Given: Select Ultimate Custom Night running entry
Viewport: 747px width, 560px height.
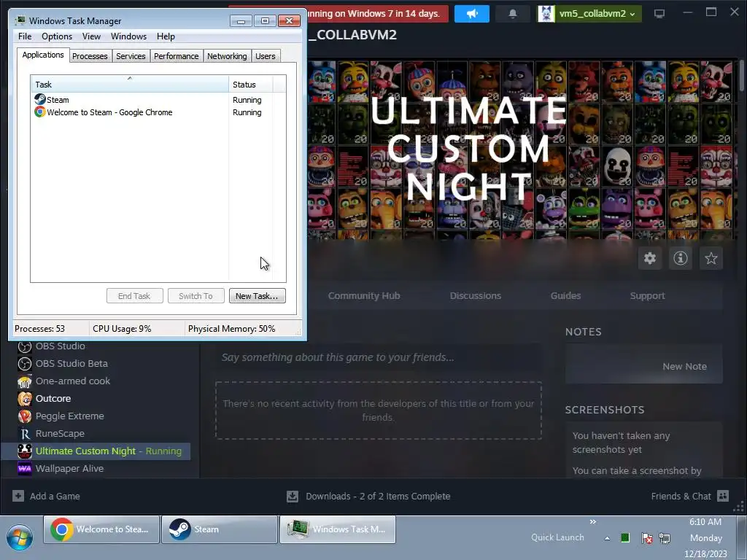Looking at the screenshot, I should coord(96,451).
